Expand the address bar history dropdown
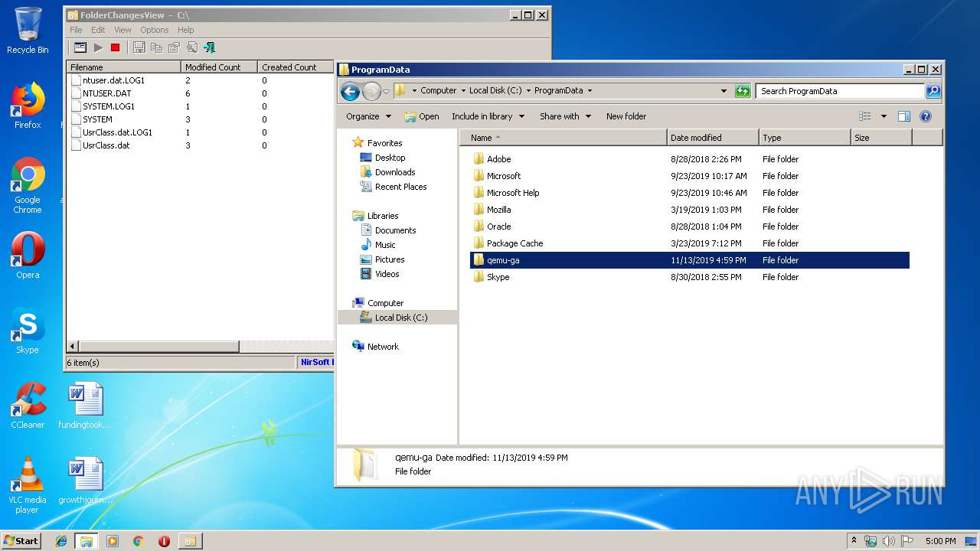The width and height of the screenshot is (980, 551). [724, 90]
